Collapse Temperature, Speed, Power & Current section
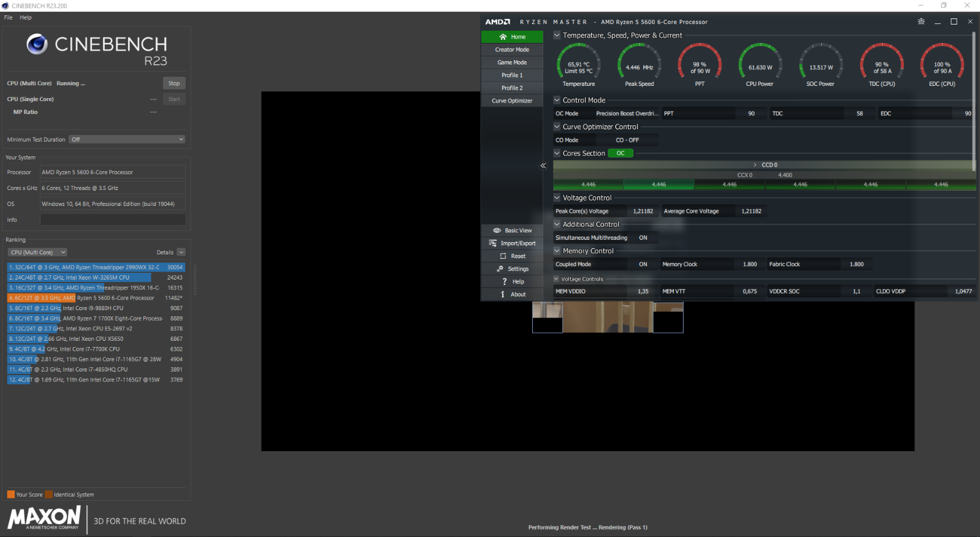980x537 pixels. click(x=557, y=35)
